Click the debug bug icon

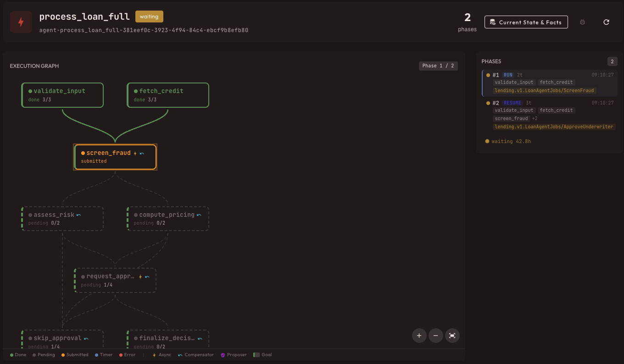pyautogui.click(x=582, y=22)
